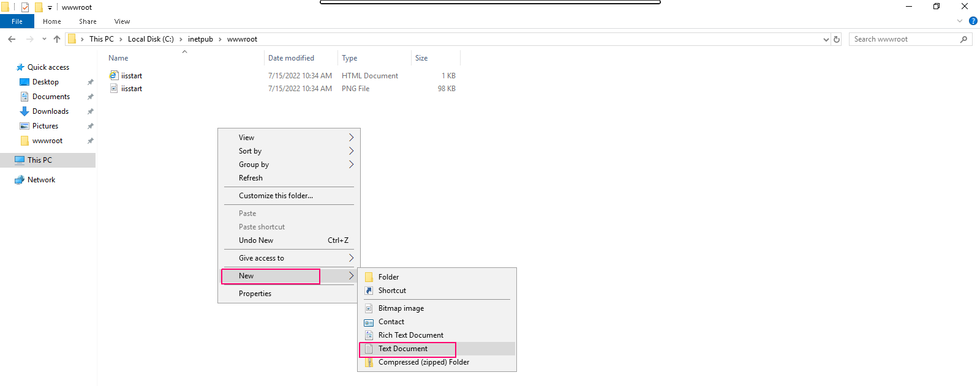Expand the ribbon with the chevron
The image size is (980, 386).
960,21
